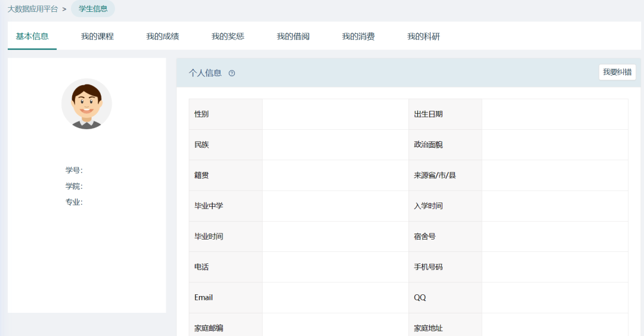Click the help icon beside 个人信息
The width and height of the screenshot is (644, 336).
click(232, 73)
